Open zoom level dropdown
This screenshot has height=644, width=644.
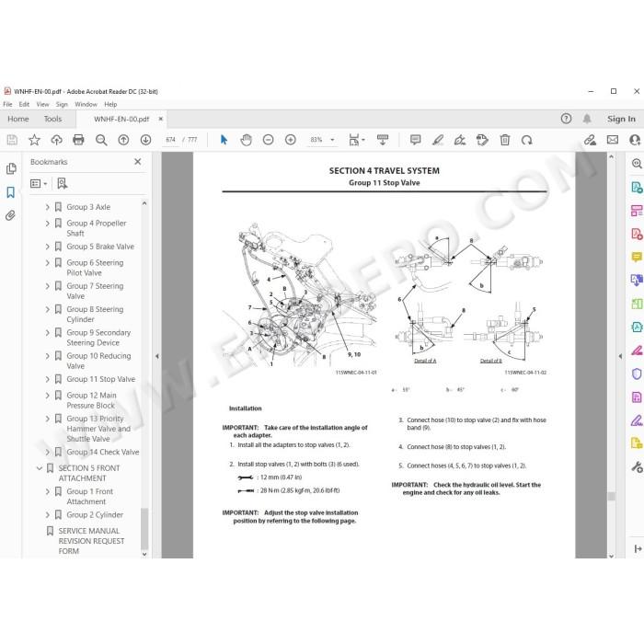(x=332, y=140)
